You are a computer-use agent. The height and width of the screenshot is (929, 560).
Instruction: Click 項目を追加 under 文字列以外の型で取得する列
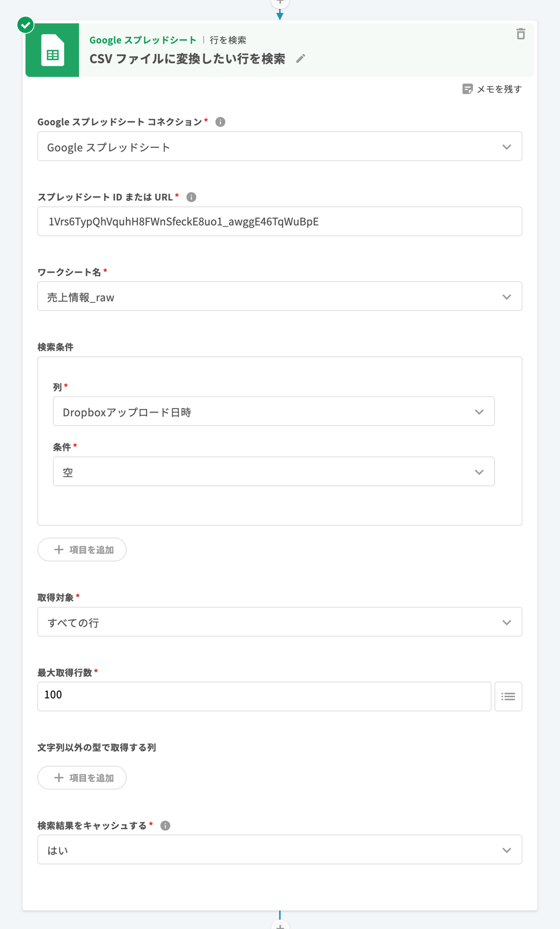[x=82, y=778]
